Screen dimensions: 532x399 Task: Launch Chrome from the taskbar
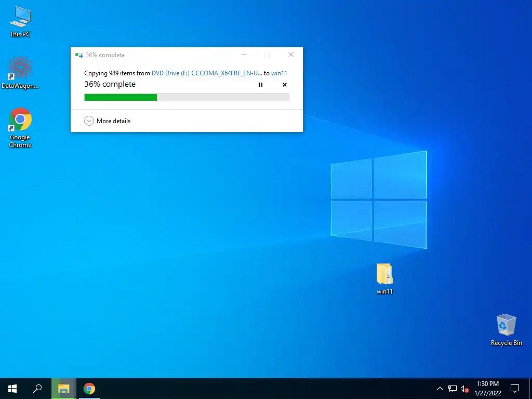89,389
